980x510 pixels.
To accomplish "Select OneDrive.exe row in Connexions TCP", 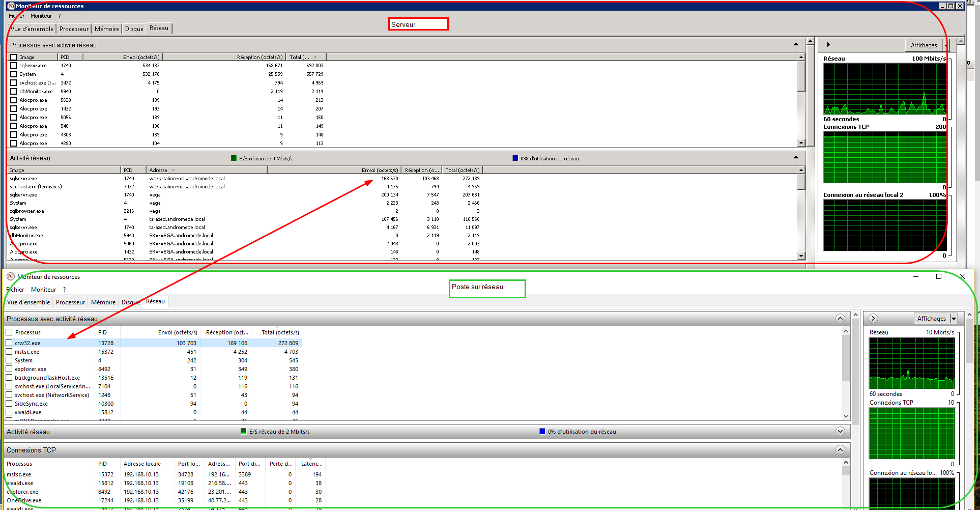I will tap(165, 500).
